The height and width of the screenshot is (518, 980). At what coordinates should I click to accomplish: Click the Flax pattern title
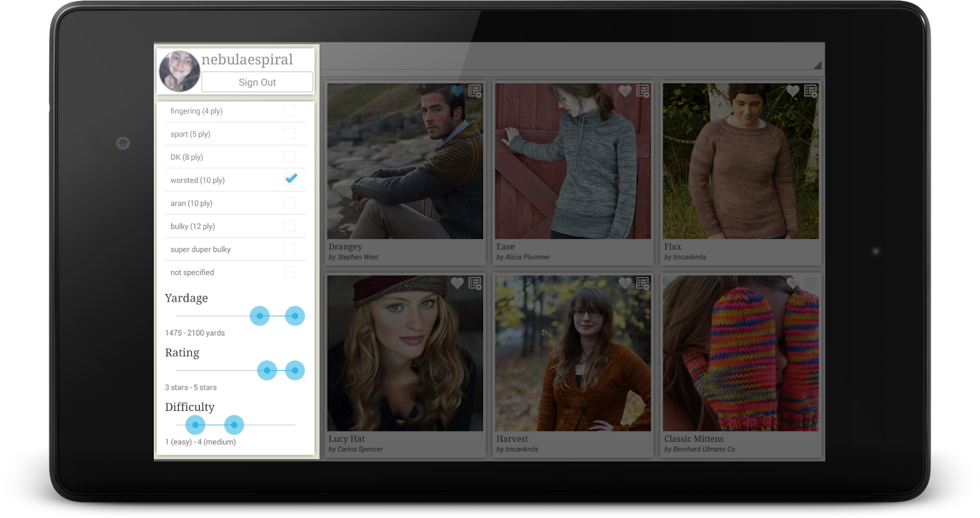tap(673, 247)
